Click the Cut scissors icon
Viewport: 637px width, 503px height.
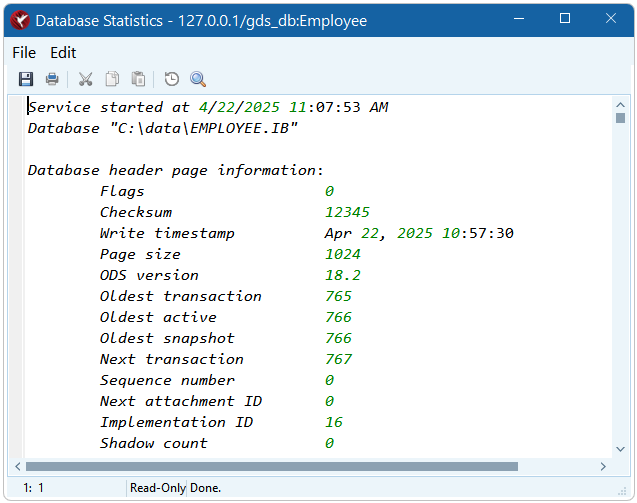86,79
